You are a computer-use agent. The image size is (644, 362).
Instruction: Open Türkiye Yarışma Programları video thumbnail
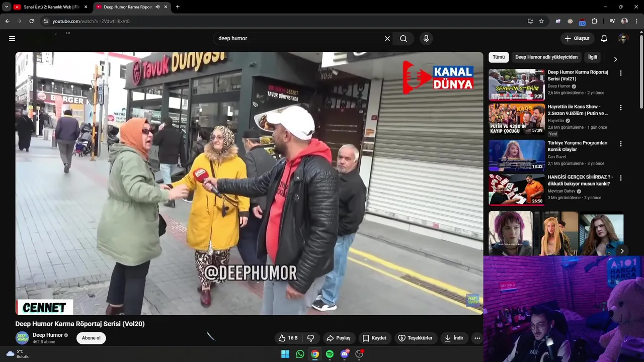coord(517,155)
